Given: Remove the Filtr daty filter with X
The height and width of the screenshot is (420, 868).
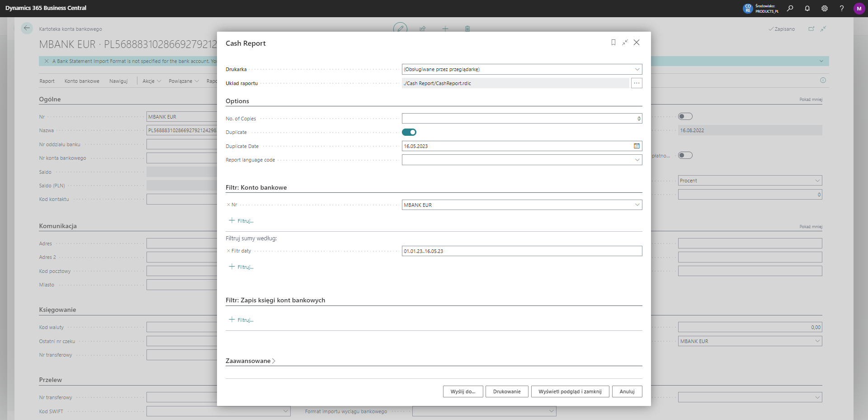Looking at the screenshot, I should 228,251.
